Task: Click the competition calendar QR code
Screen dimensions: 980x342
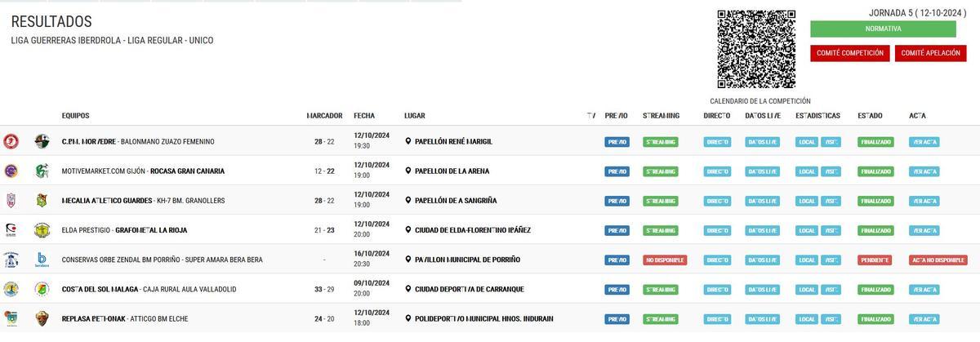Action: coord(756,49)
